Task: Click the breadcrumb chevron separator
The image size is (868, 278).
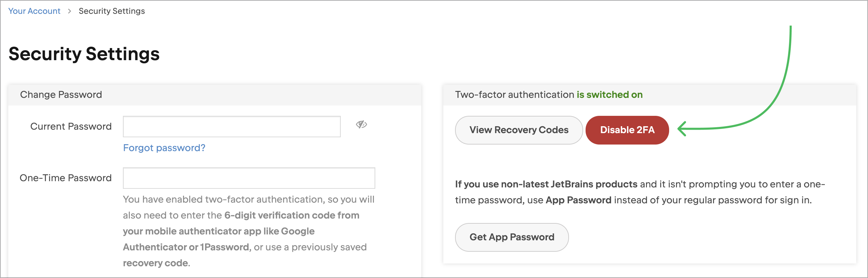Action: click(69, 11)
